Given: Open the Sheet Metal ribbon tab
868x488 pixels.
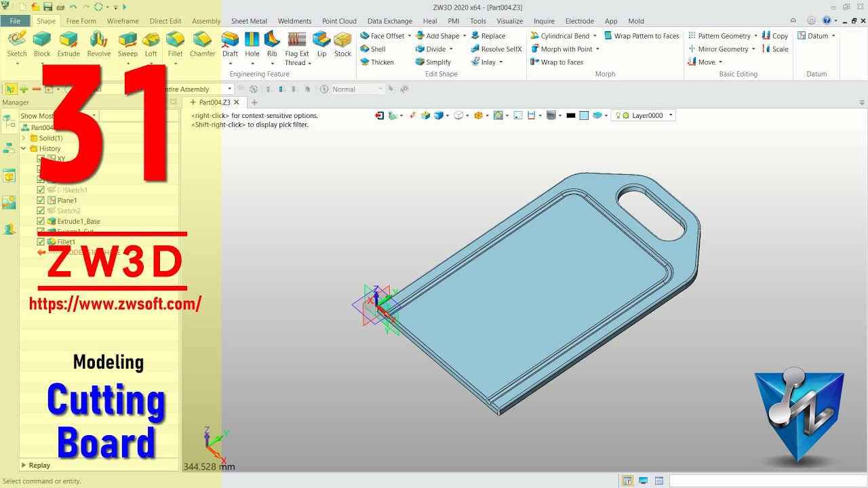Looking at the screenshot, I should pos(249,21).
